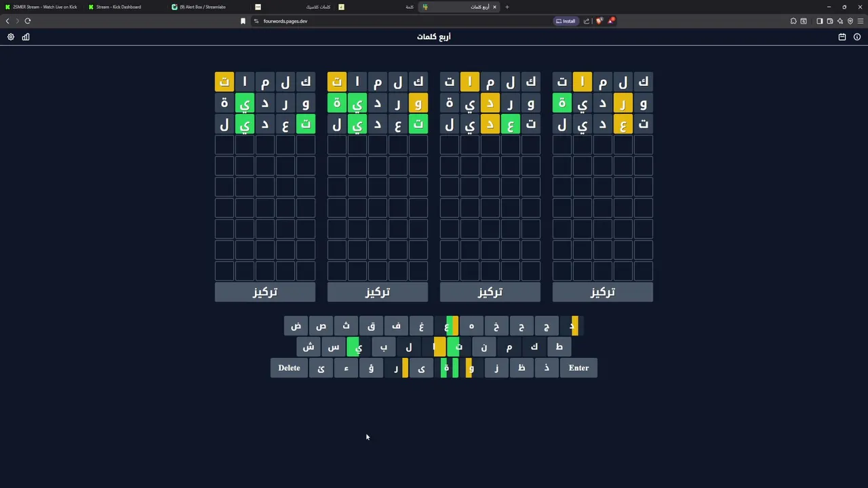
Task: Close the active أربع كلمات tab
Action: click(x=494, y=7)
